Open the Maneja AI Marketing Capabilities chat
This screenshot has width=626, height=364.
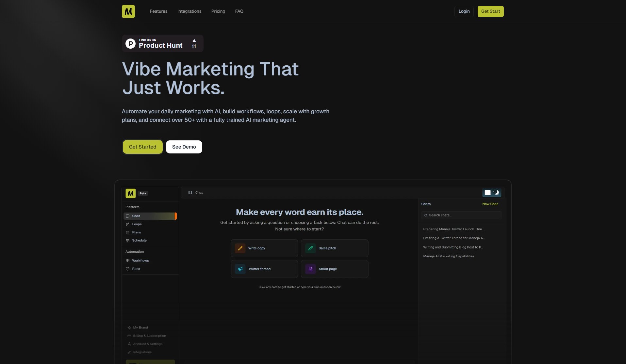(449, 256)
